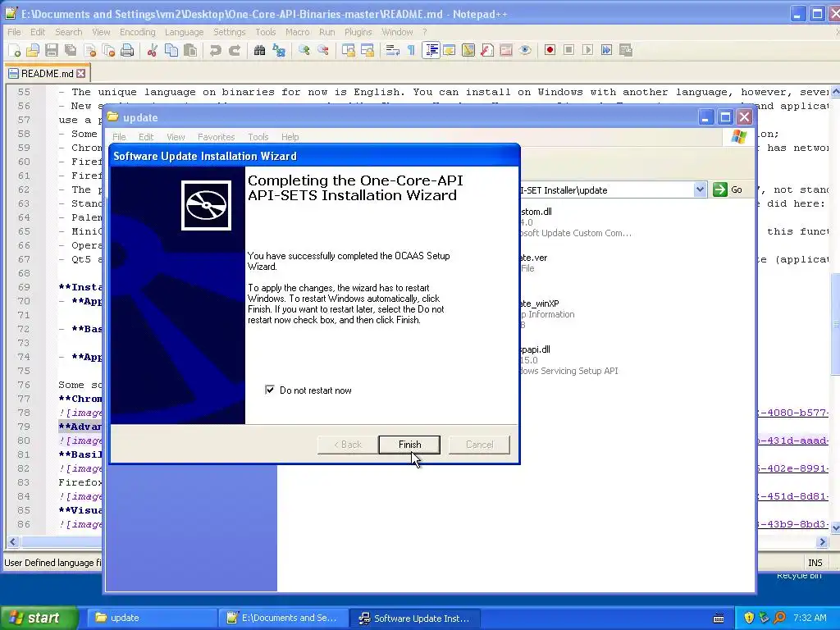Click Notepad++ vertical scrollbar down arrow
The height and width of the screenshot is (630, 840).
(x=835, y=527)
